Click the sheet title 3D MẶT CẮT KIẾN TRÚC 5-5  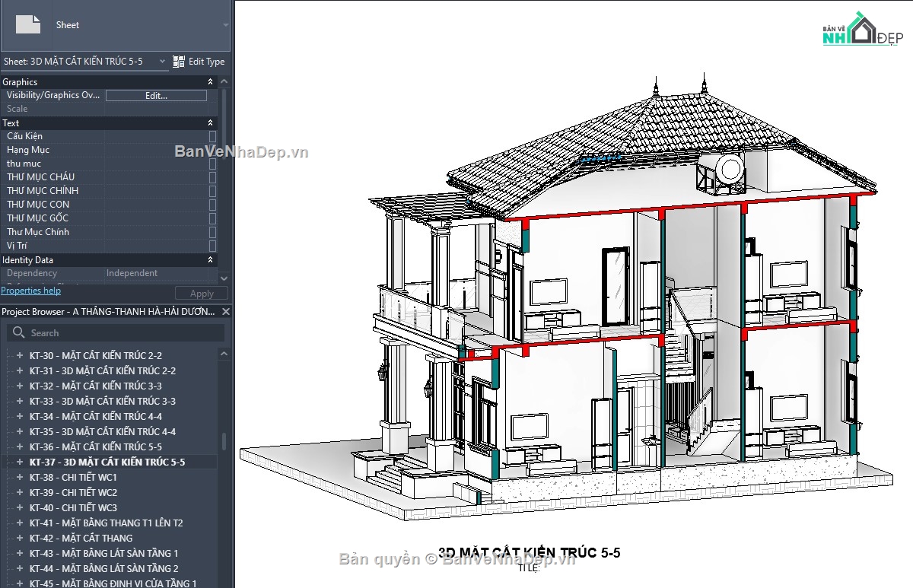coord(530,553)
